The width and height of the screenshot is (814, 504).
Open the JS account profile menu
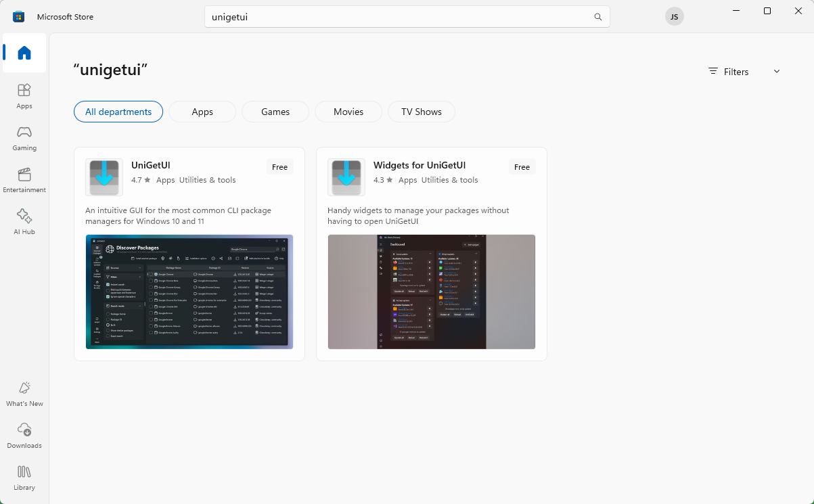tap(674, 16)
